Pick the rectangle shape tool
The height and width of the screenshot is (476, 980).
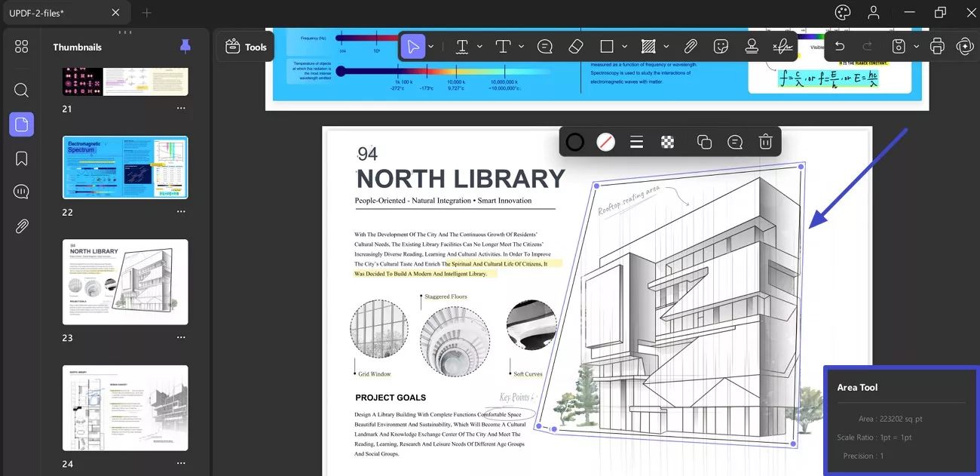(607, 47)
